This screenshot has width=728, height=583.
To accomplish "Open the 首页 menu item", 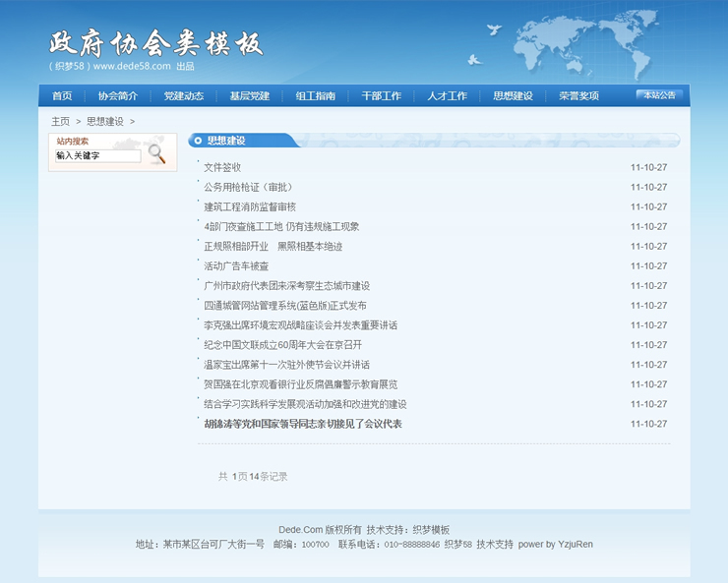I will [62, 96].
